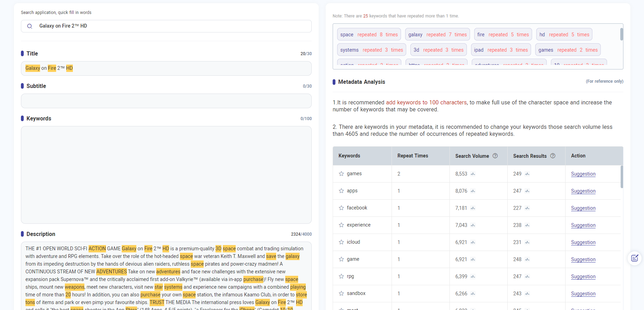Show search results trend for facebook
The image size is (644, 310).
[527, 208]
